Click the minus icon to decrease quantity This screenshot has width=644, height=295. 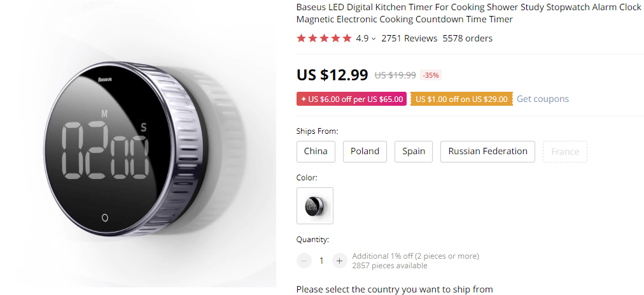(x=304, y=261)
